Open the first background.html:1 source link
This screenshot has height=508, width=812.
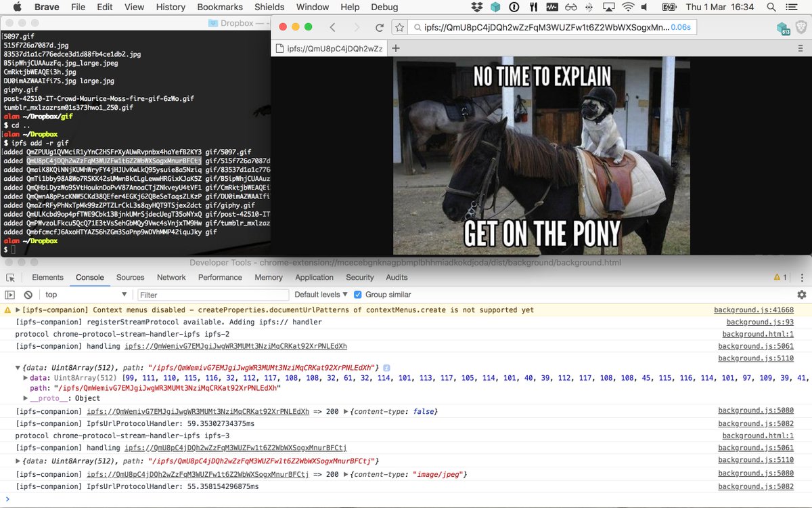[758, 335]
